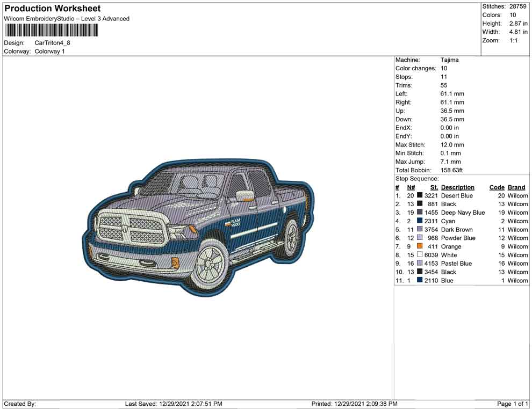Click the Description column header

pyautogui.click(x=458, y=187)
